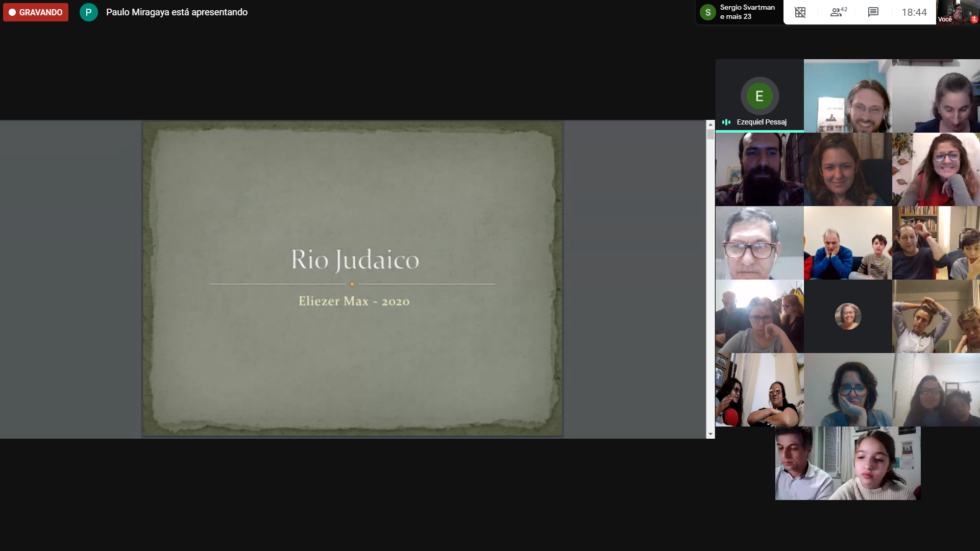This screenshot has height=551, width=980.
Task: Click the scroll down arrow of slide scrollbar
Action: (710, 434)
